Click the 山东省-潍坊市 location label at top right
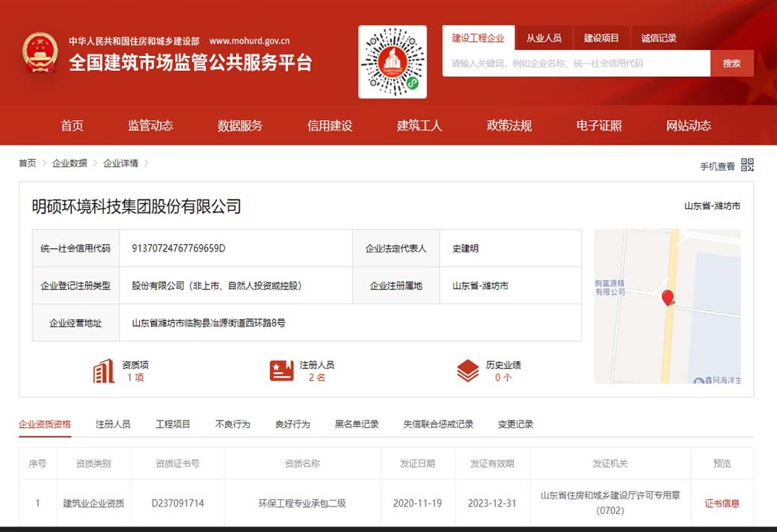Viewport: 777px width, 532px height. tap(712, 206)
